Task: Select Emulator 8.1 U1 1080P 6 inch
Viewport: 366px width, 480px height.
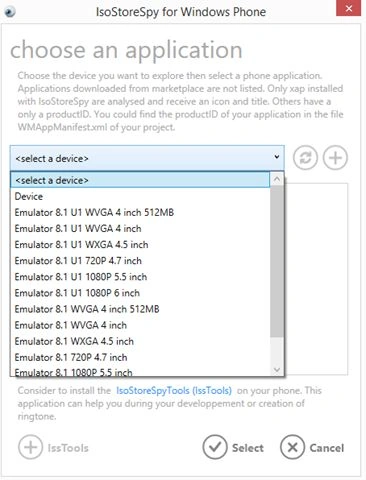Action: click(x=140, y=293)
